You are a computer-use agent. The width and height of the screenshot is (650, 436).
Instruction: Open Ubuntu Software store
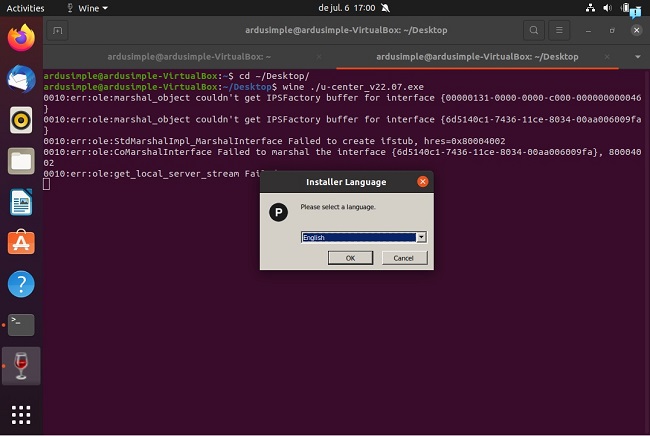21,243
